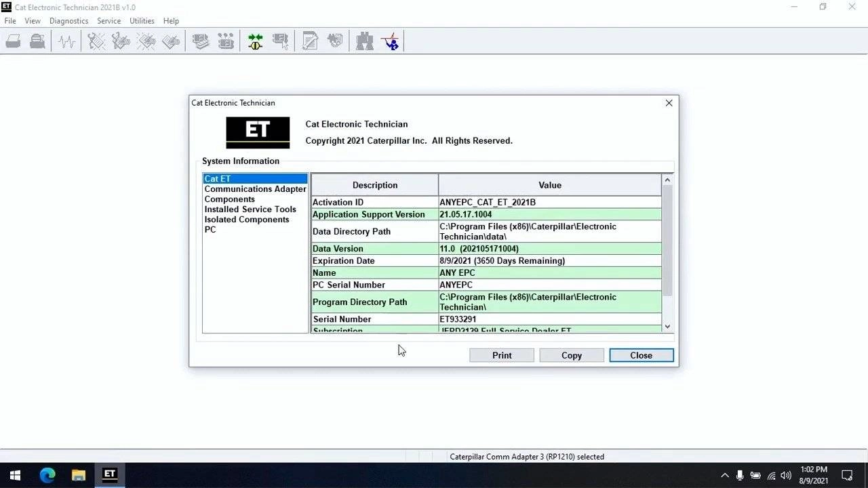Click the Name value ANY EPC

tap(458, 272)
